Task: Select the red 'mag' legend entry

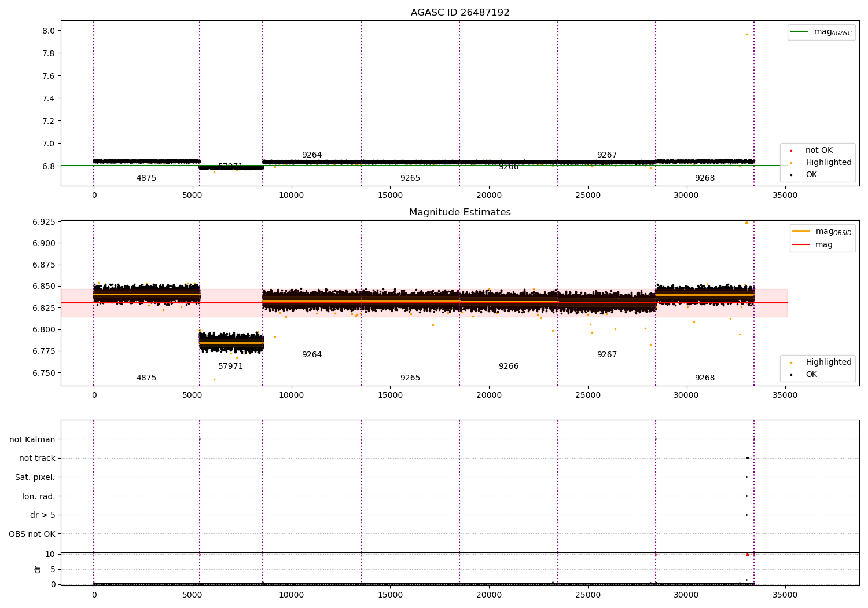Action: tap(813, 245)
